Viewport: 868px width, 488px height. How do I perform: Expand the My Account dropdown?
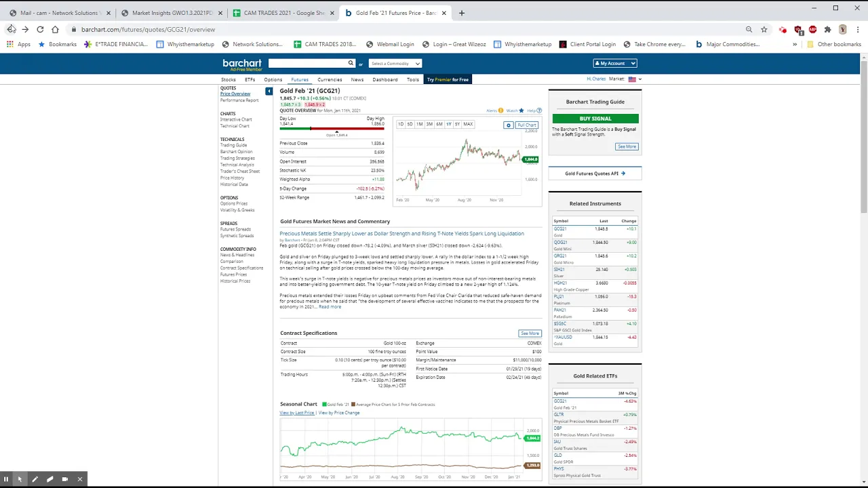tap(615, 63)
